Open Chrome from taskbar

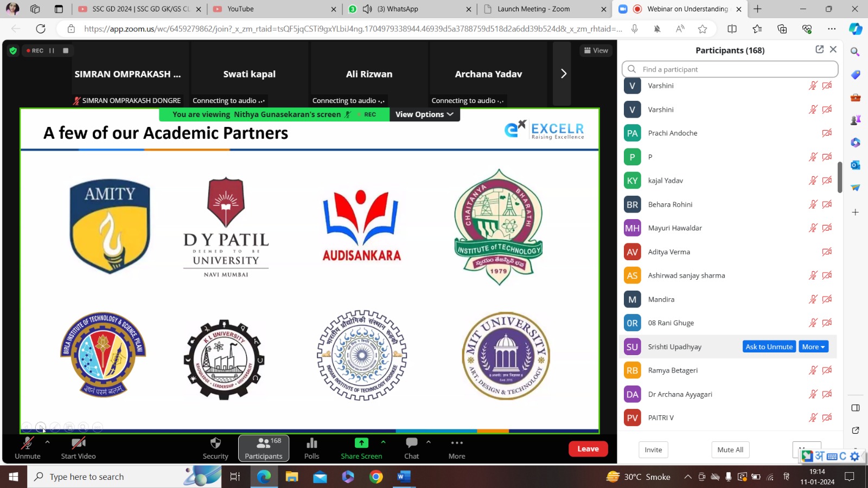pyautogui.click(x=376, y=477)
